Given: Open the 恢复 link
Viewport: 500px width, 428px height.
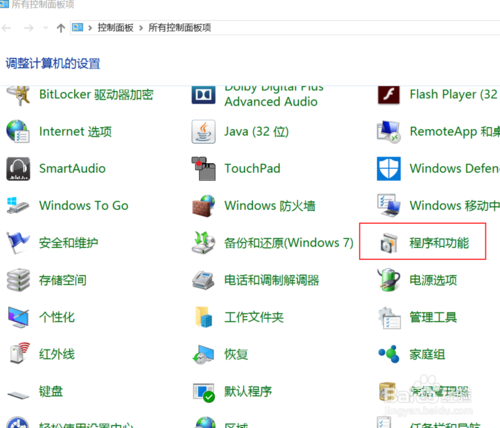Looking at the screenshot, I should (x=236, y=354).
